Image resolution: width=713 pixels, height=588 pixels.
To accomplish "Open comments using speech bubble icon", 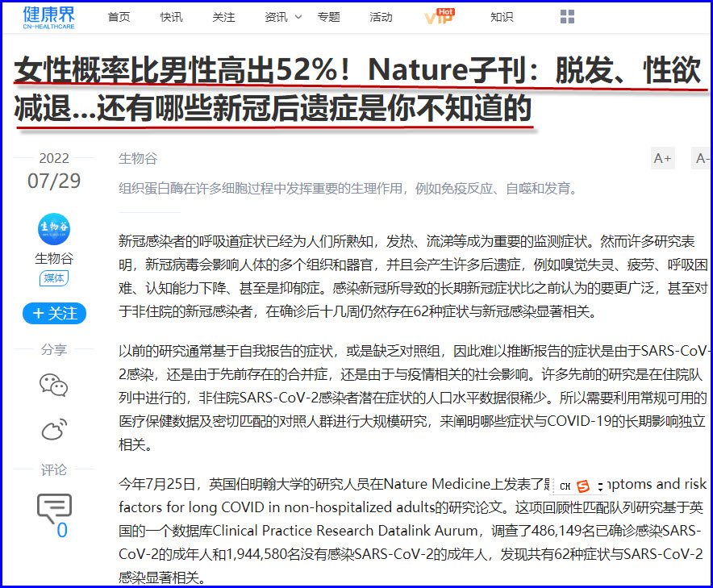I will click(x=54, y=508).
